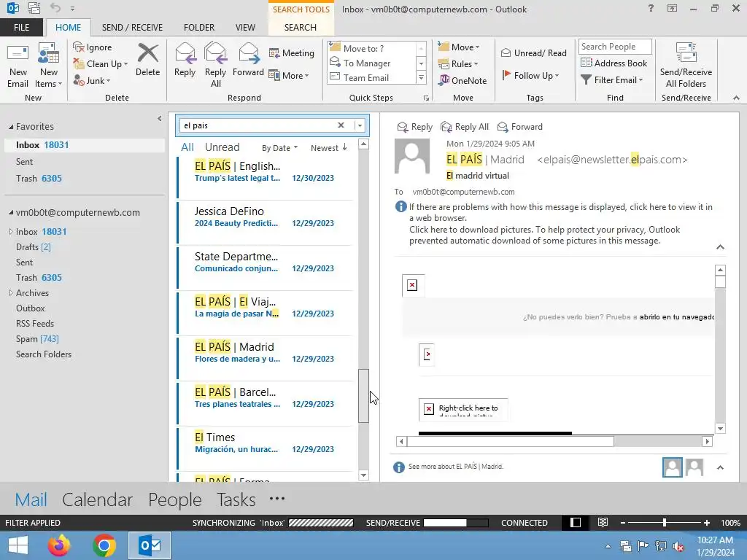Click Send/Receive All Folders
The height and width of the screenshot is (560, 747).
coord(686,66)
